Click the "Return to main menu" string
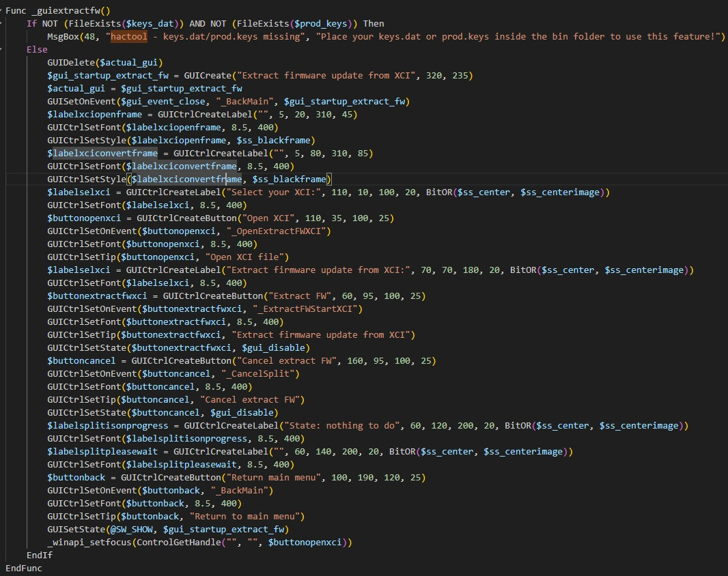 tap(244, 517)
